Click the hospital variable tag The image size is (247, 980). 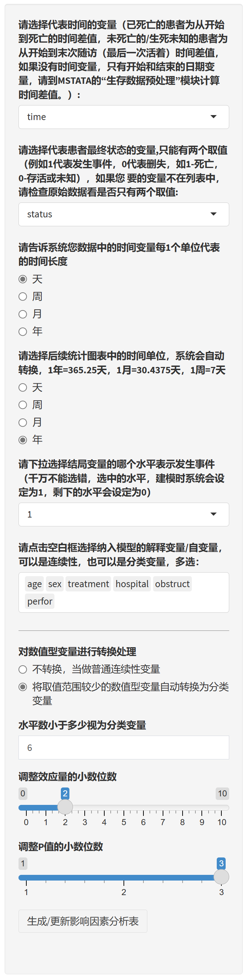pos(132,584)
